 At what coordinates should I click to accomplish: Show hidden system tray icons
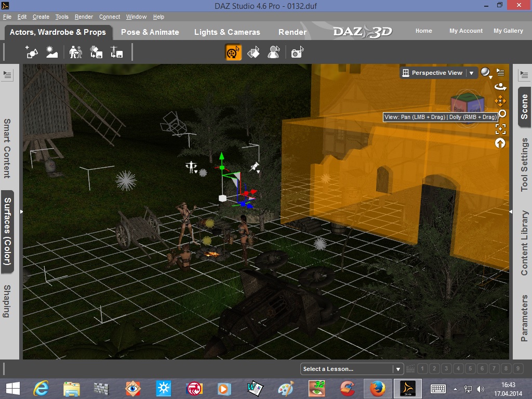pos(455,389)
